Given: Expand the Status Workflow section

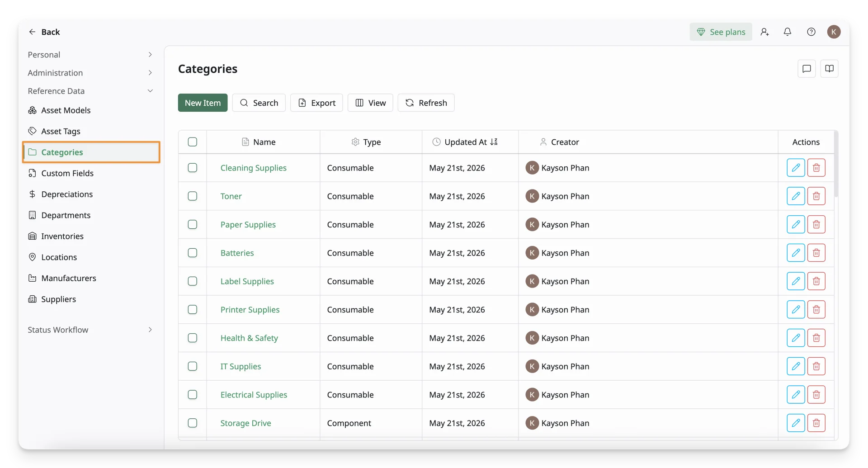Looking at the screenshot, I should click(90, 330).
